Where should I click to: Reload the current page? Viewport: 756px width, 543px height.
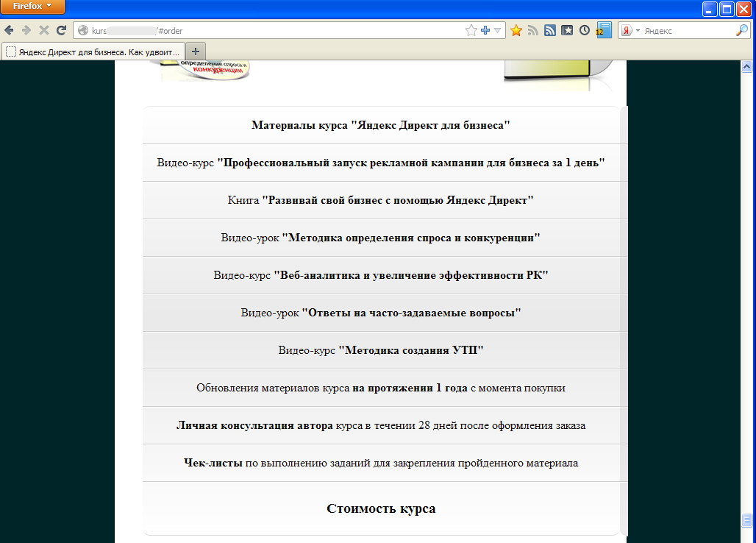click(x=61, y=30)
